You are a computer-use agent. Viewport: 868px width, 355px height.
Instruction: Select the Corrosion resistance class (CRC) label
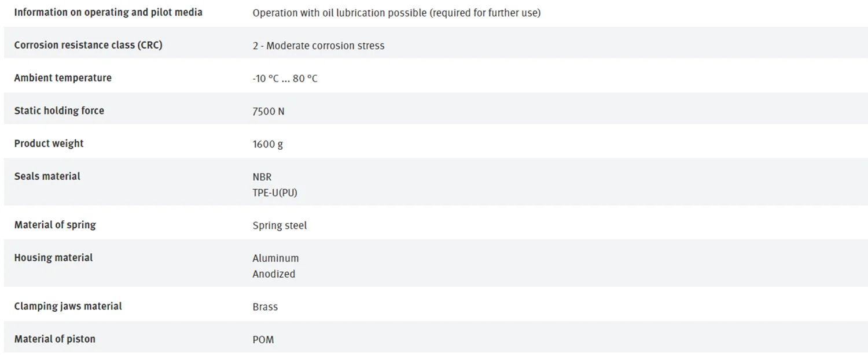[88, 45]
